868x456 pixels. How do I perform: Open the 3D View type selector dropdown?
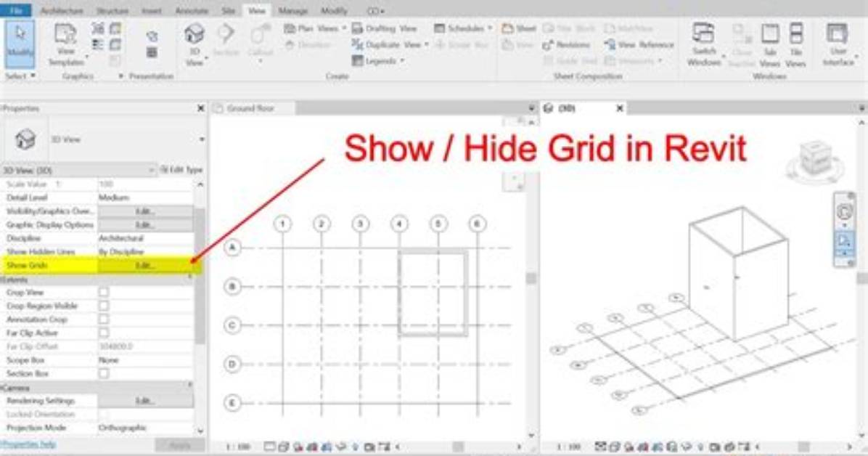coord(202,139)
